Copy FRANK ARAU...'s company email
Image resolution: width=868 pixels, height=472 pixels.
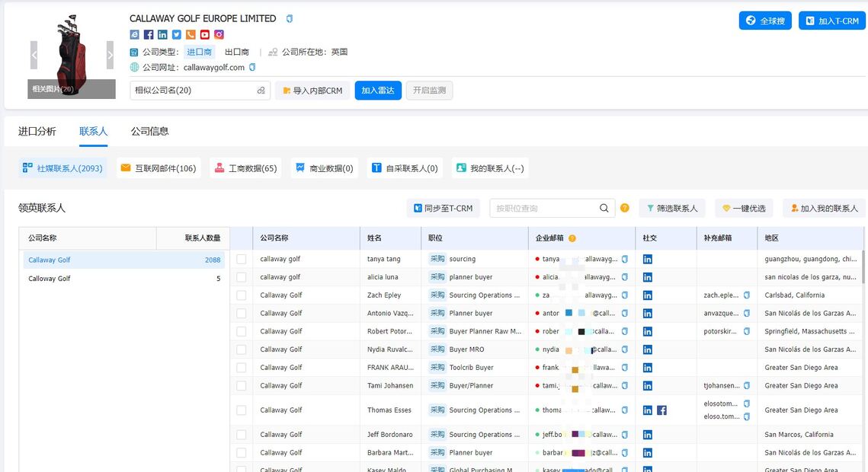tap(625, 368)
